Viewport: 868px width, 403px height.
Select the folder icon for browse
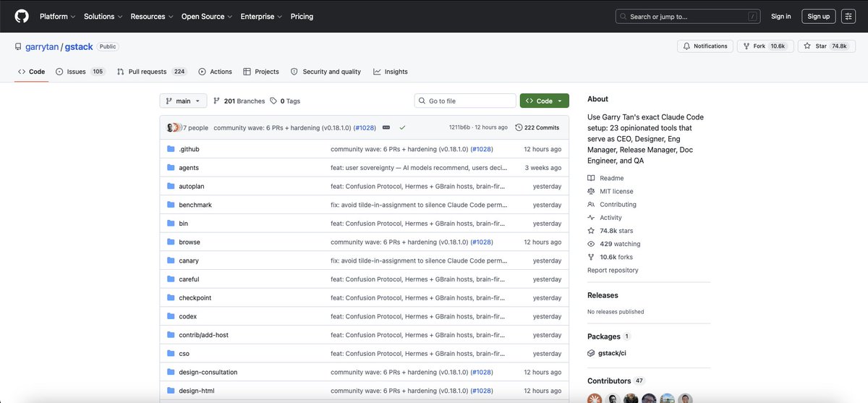(171, 242)
